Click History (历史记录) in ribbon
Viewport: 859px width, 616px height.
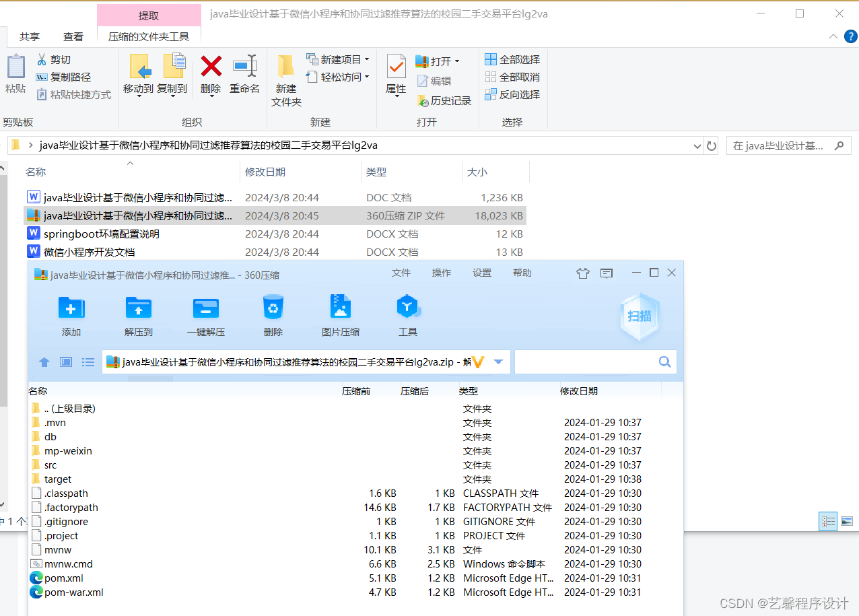click(x=444, y=100)
